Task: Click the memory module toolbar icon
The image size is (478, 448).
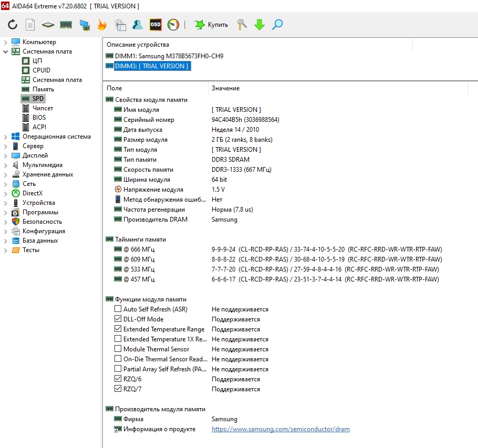Action: (x=66, y=25)
